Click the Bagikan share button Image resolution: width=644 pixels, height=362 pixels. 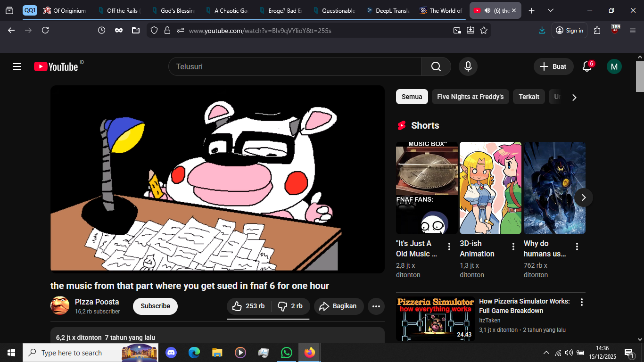point(339,306)
